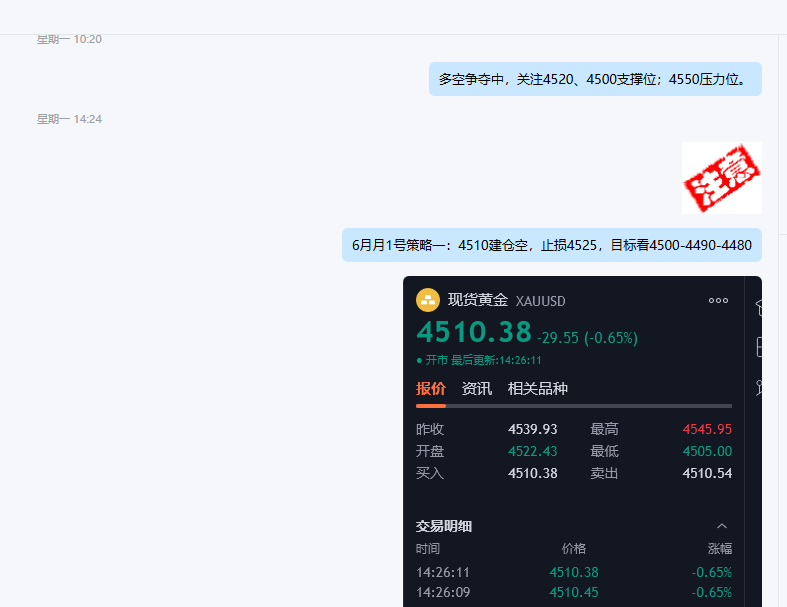Switch to the 相关品种 tab
The width and height of the screenshot is (787, 607).
coord(538,389)
